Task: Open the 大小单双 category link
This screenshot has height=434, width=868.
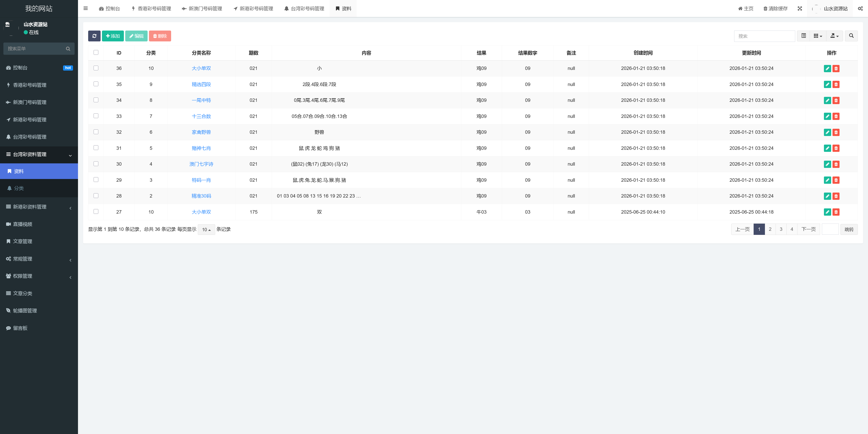Action: 201,68
